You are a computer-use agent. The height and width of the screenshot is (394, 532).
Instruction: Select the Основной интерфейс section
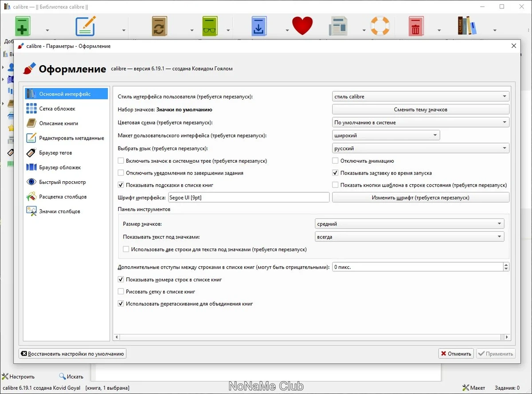(x=66, y=94)
